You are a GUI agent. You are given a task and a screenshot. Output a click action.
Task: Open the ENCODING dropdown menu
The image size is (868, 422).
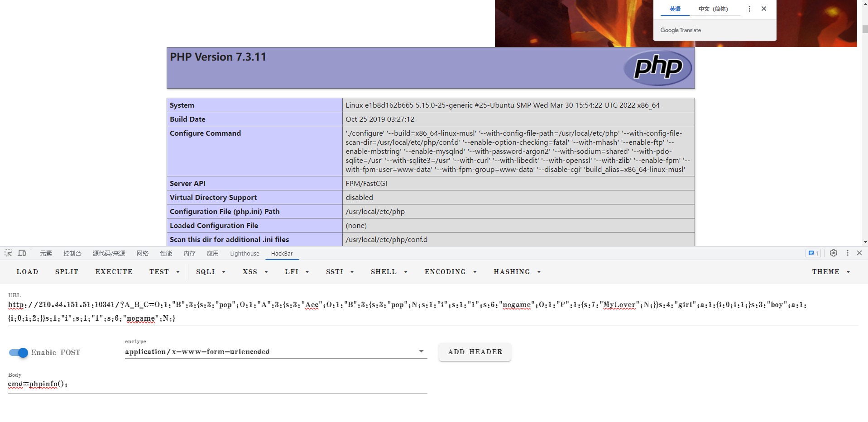tap(450, 272)
